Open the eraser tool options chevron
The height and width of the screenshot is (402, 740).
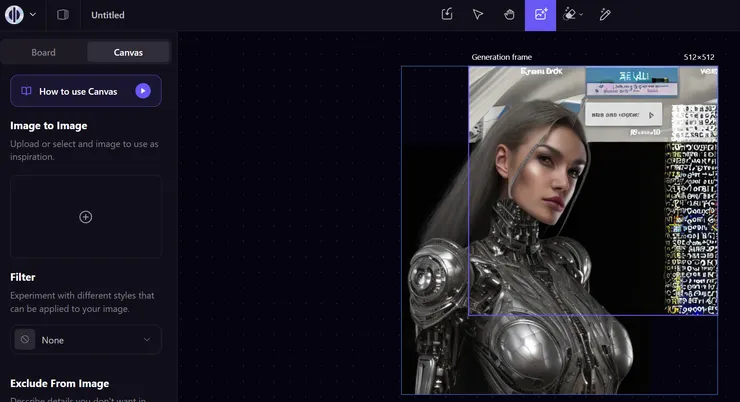point(581,15)
